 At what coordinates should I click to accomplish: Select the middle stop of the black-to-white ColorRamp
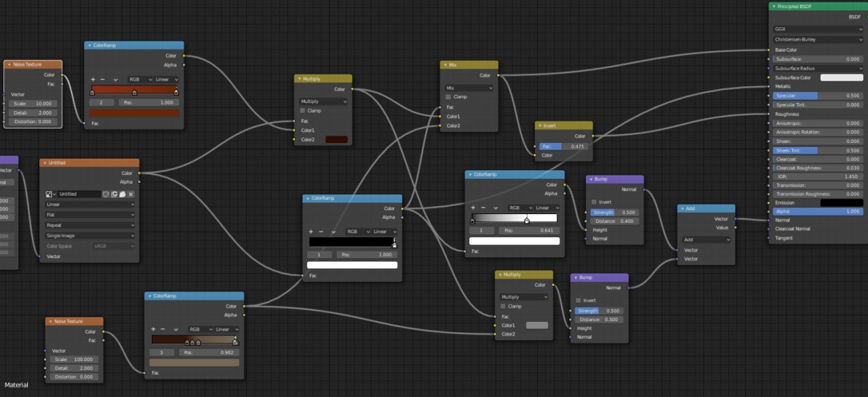pos(527,220)
